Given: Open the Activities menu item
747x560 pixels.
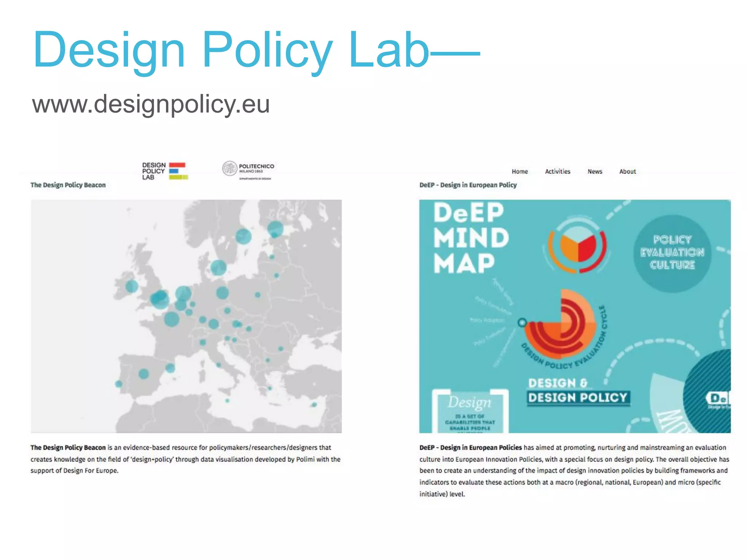Looking at the screenshot, I should [557, 171].
